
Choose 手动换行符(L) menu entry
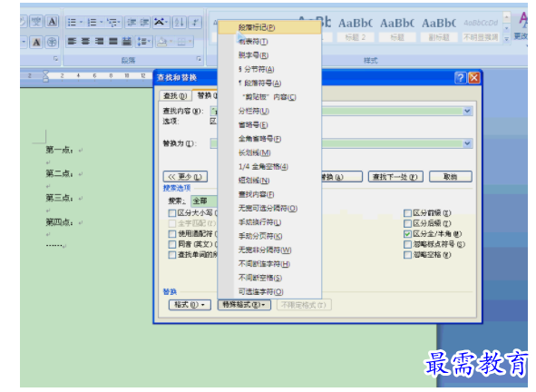point(269,222)
